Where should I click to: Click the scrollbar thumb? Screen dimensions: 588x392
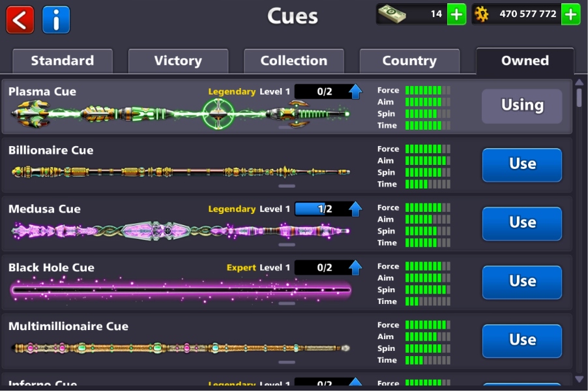pyautogui.click(x=580, y=98)
